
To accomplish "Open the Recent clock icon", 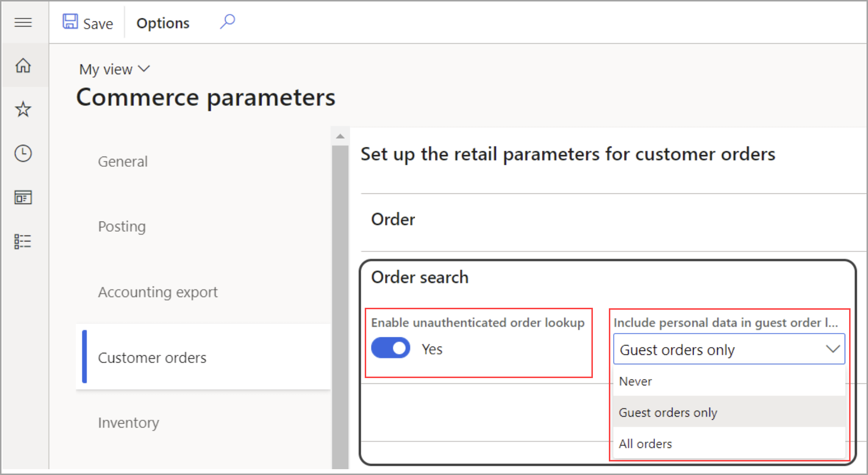I will pos(23,153).
